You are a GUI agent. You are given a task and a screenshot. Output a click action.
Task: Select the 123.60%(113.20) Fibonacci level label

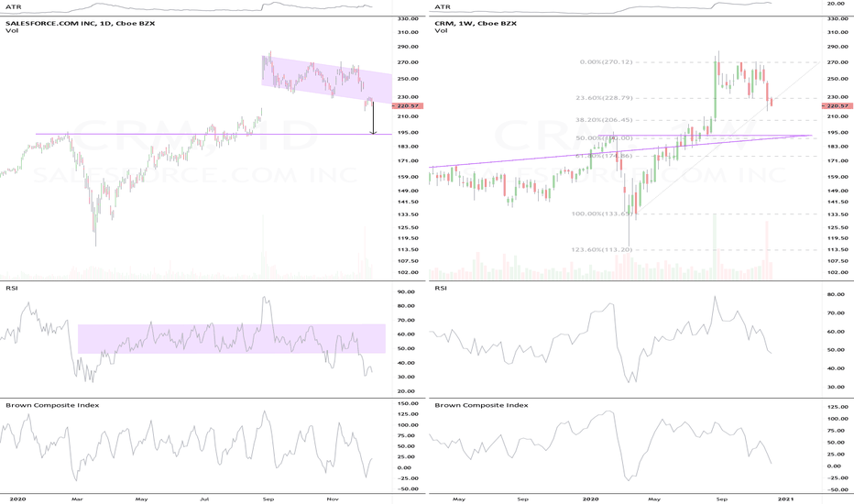[x=602, y=250]
